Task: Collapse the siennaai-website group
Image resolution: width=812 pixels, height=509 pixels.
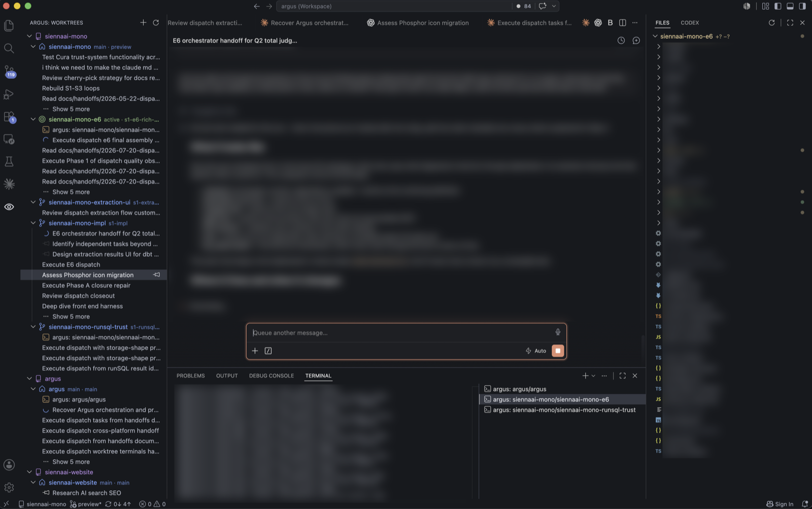Action: click(x=29, y=472)
